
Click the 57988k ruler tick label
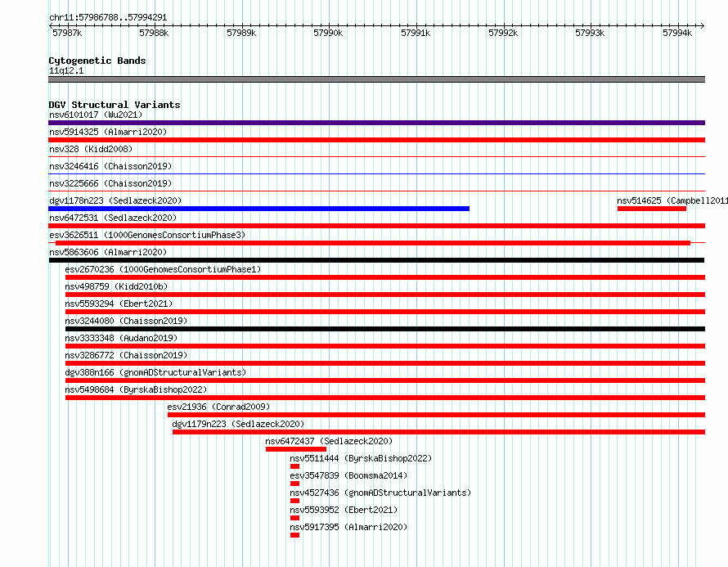pos(154,33)
